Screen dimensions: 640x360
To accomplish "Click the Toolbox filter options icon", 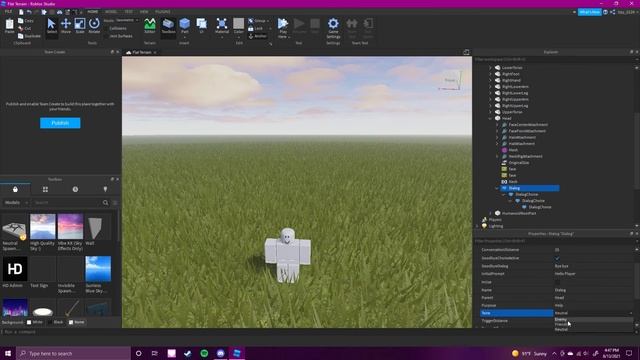I will click(x=115, y=202).
